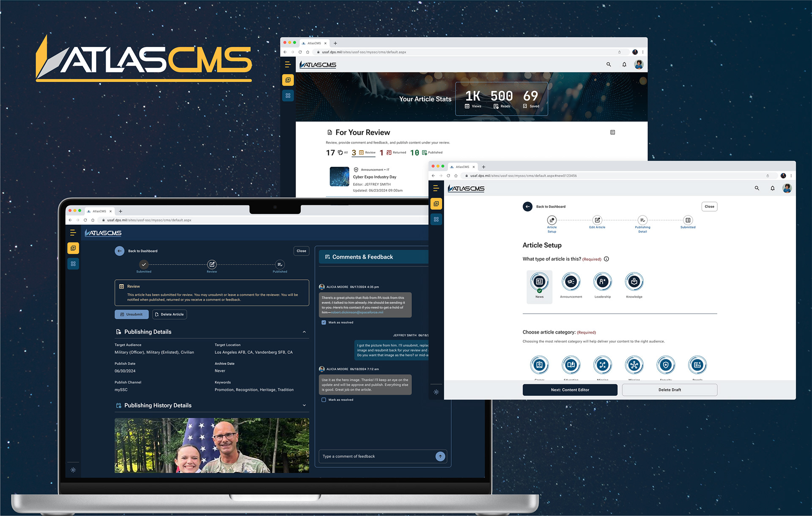Open hamburger menu in the laptop review window
The height and width of the screenshot is (516, 812).
pos(73,233)
